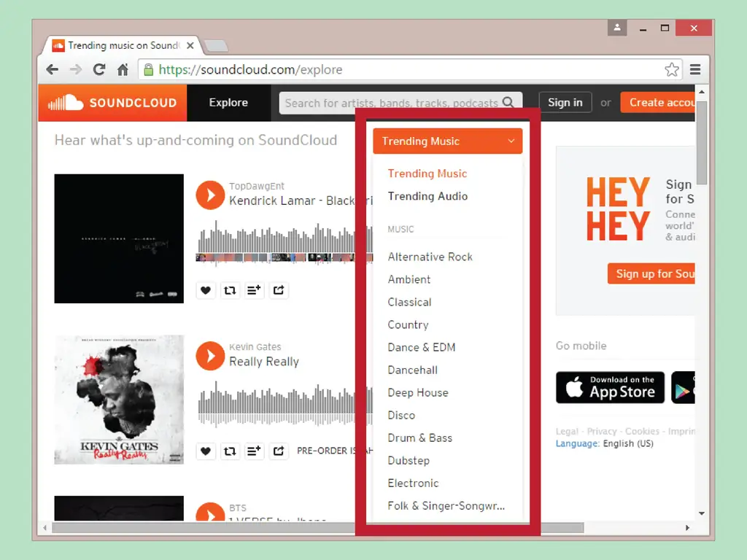The height and width of the screenshot is (560, 747).
Task: Choose the Country genre
Action: pos(408,324)
